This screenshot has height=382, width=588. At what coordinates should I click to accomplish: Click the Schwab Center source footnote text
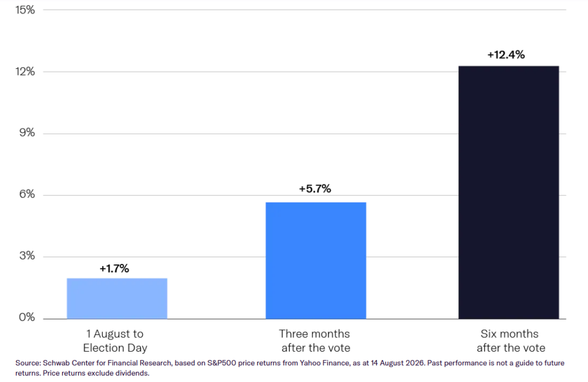[290, 368]
